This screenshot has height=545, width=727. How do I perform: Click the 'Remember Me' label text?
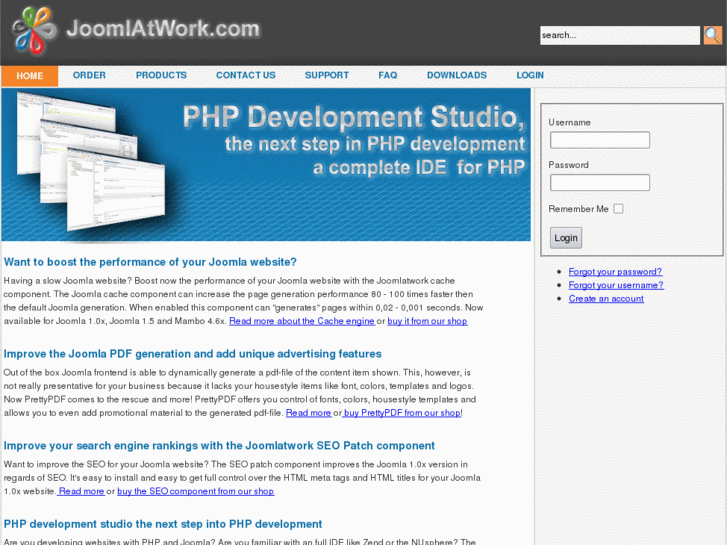[x=578, y=209]
